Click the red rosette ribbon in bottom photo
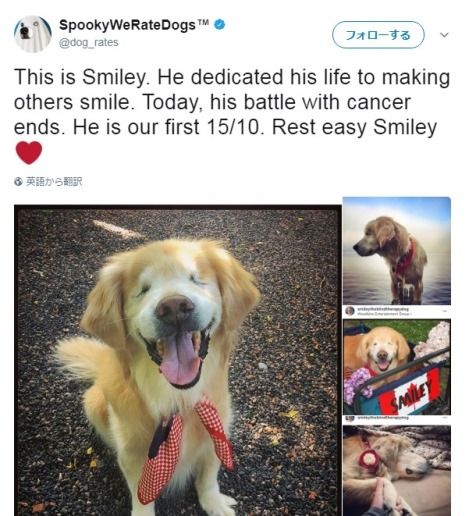 [x=369, y=459]
